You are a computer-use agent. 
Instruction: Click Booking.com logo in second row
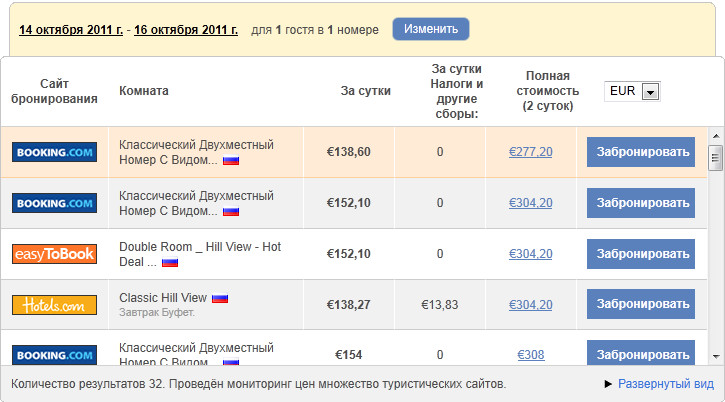[54, 203]
